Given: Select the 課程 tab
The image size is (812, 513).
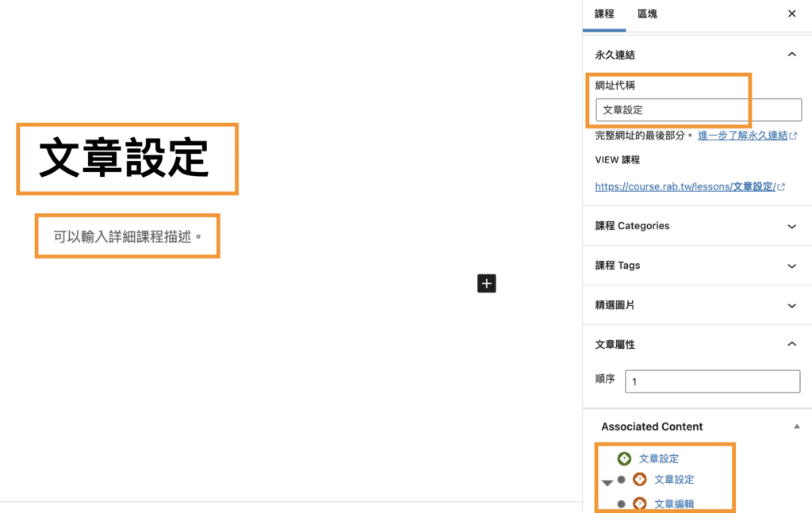Looking at the screenshot, I should [604, 13].
